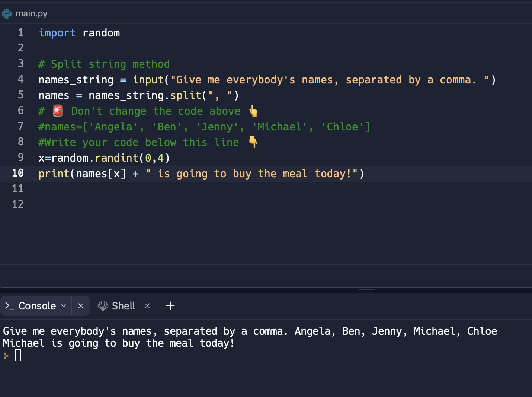Click the Shell shell-shaped icon

tap(103, 306)
